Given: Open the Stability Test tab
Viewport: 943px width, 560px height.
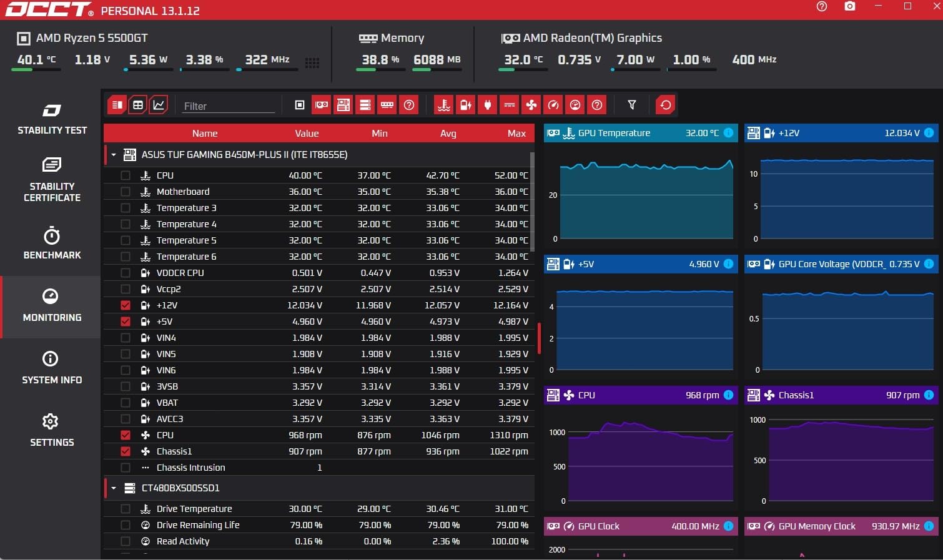Looking at the screenshot, I should 52,119.
